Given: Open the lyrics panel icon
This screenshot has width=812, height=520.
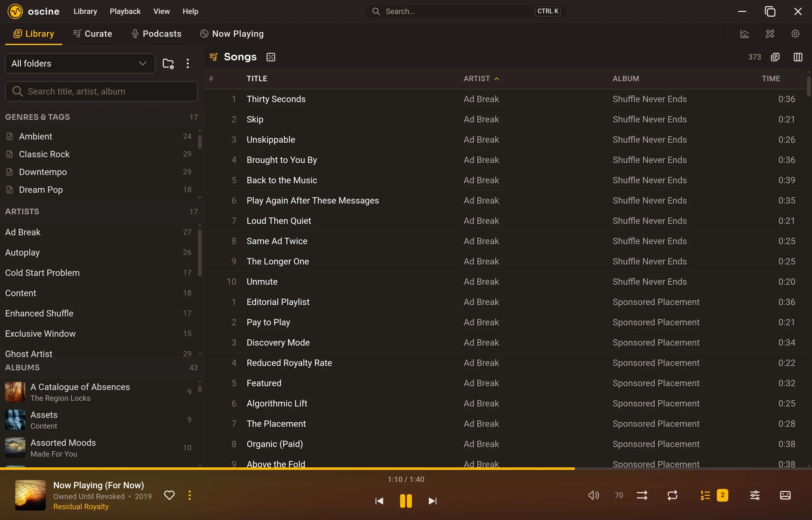Looking at the screenshot, I should pyautogui.click(x=785, y=495).
